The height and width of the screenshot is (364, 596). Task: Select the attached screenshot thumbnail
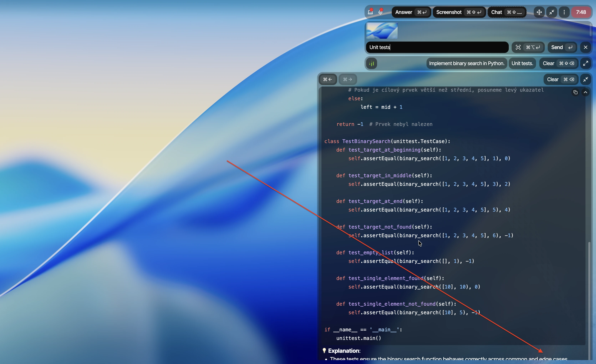coord(382,31)
